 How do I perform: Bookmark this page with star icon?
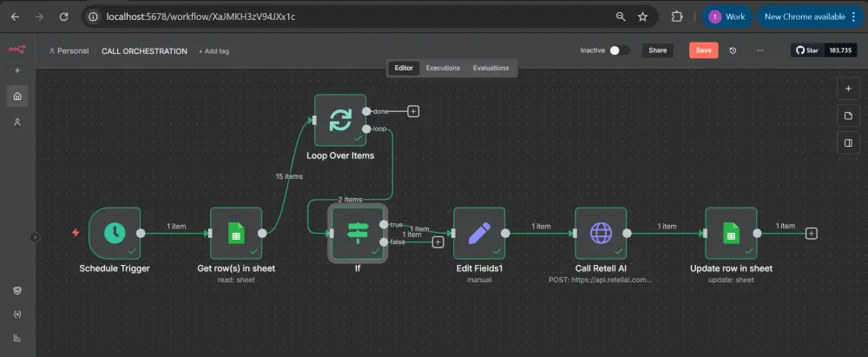pos(642,17)
